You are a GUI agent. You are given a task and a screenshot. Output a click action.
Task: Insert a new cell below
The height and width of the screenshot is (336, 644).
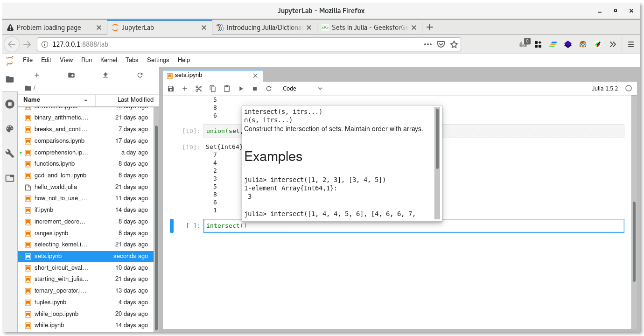184,88
